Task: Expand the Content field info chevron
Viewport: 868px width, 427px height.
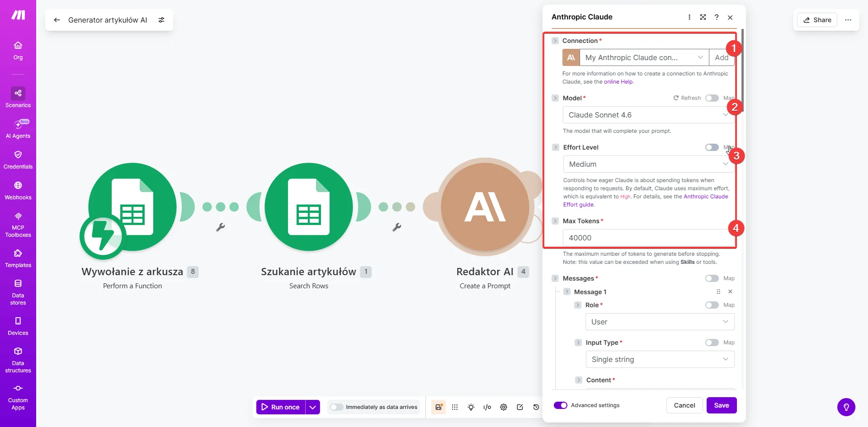Action: point(579,380)
